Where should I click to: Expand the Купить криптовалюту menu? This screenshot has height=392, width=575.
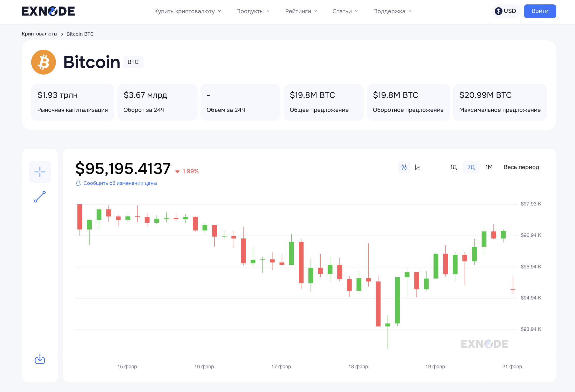click(x=188, y=11)
